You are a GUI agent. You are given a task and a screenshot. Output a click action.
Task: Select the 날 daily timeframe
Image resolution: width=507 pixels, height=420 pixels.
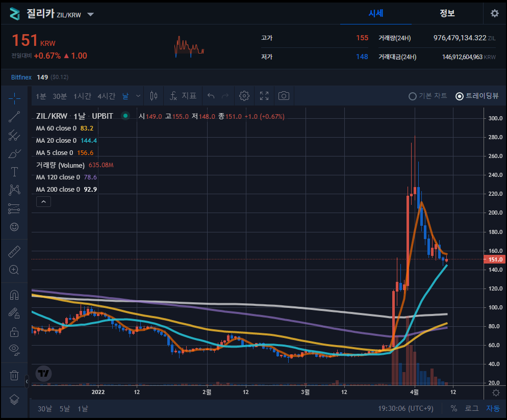point(125,96)
